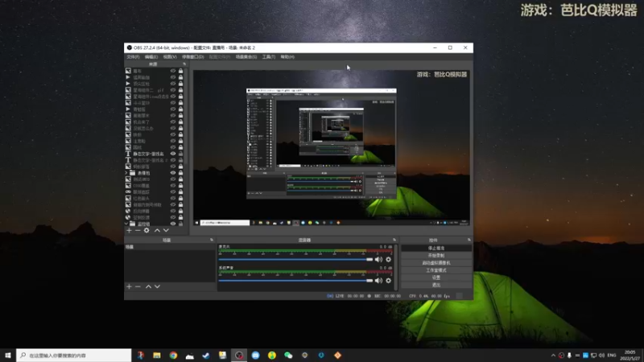The width and height of the screenshot is (644, 362).
Task: Pop out the 混音器 dock panel
Action: click(394, 240)
